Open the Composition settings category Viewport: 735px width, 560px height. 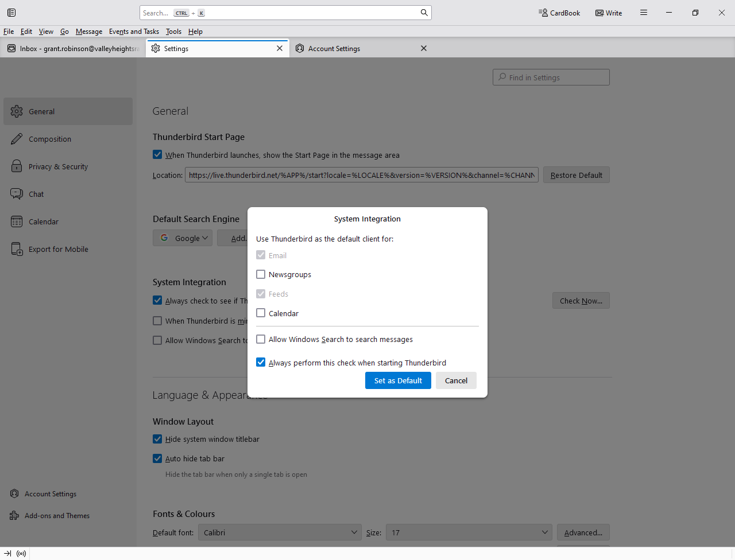pyautogui.click(x=68, y=139)
